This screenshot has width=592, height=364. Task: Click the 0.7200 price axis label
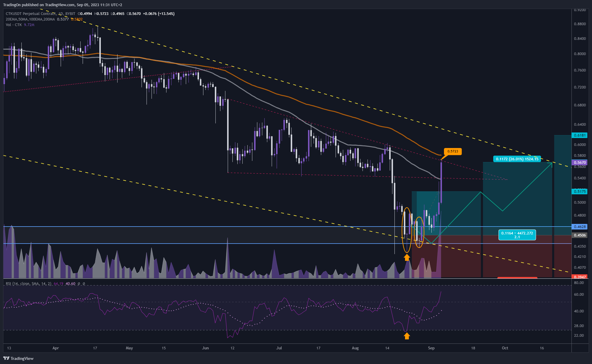[x=580, y=87]
